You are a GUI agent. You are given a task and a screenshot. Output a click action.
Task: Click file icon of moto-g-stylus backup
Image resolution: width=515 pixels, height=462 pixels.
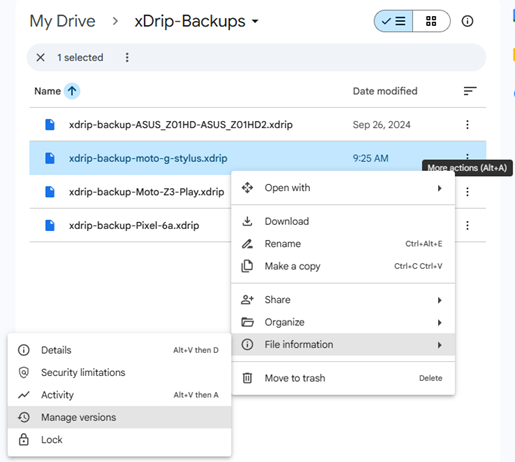point(50,158)
